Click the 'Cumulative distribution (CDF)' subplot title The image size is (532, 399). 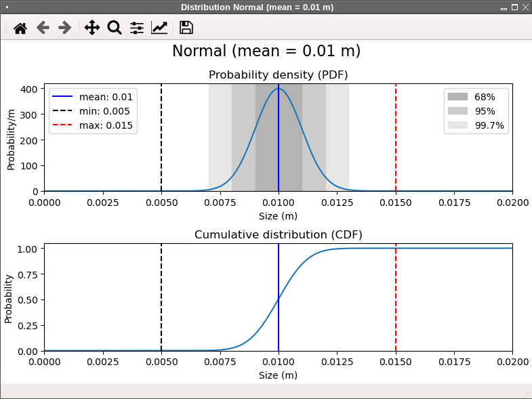coord(278,235)
